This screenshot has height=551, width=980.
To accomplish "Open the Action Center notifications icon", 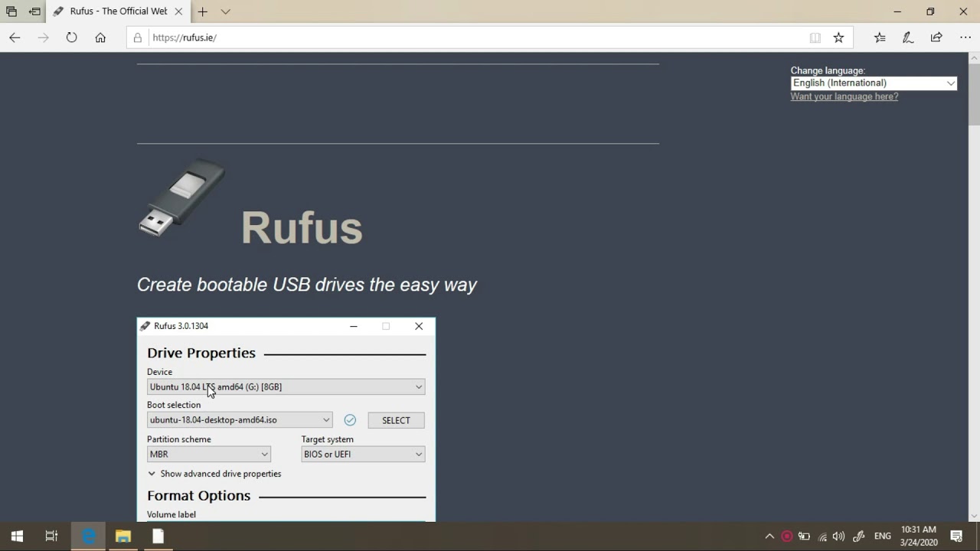I will [x=956, y=536].
